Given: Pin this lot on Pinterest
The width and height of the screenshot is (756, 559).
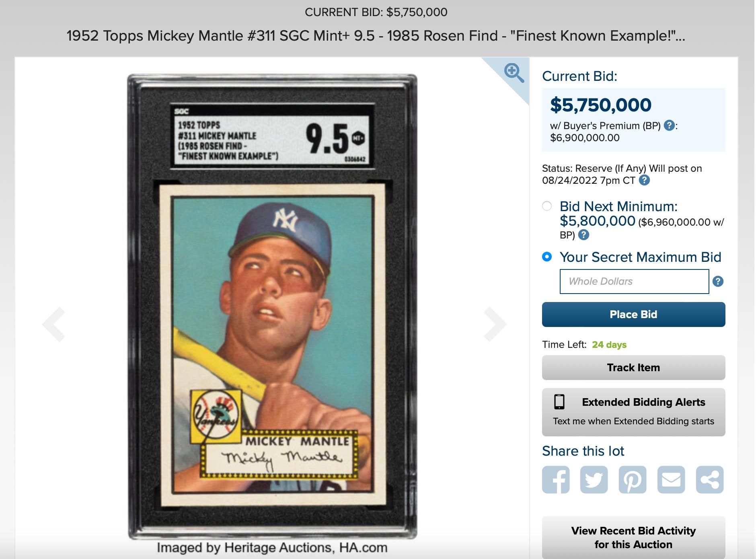Looking at the screenshot, I should pos(633,480).
